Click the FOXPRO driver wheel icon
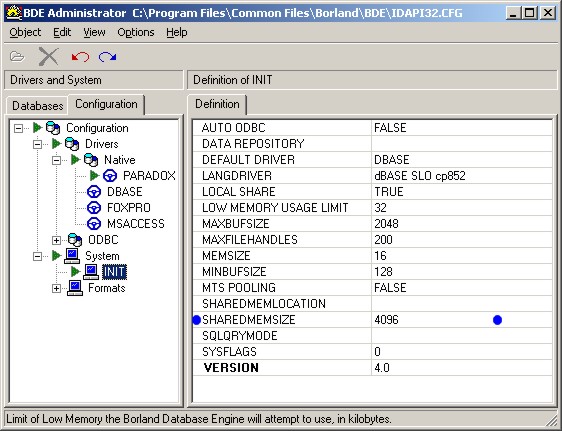The height and width of the screenshot is (431, 562). [94, 208]
